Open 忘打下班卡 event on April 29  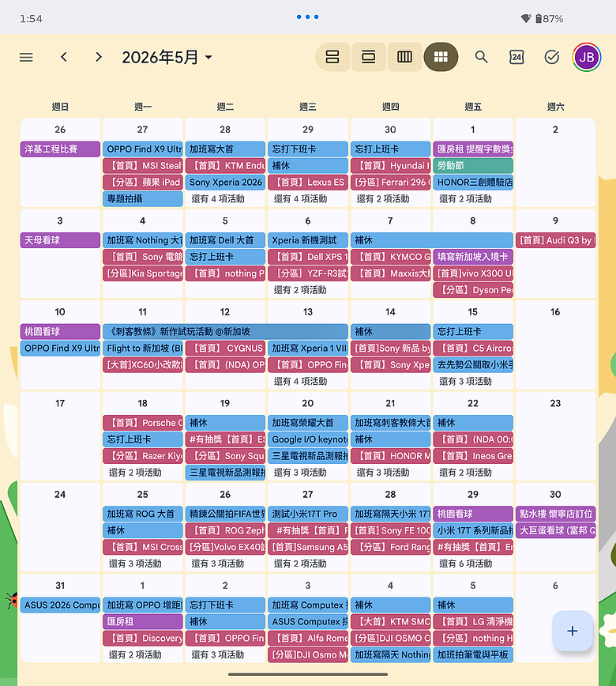point(308,149)
